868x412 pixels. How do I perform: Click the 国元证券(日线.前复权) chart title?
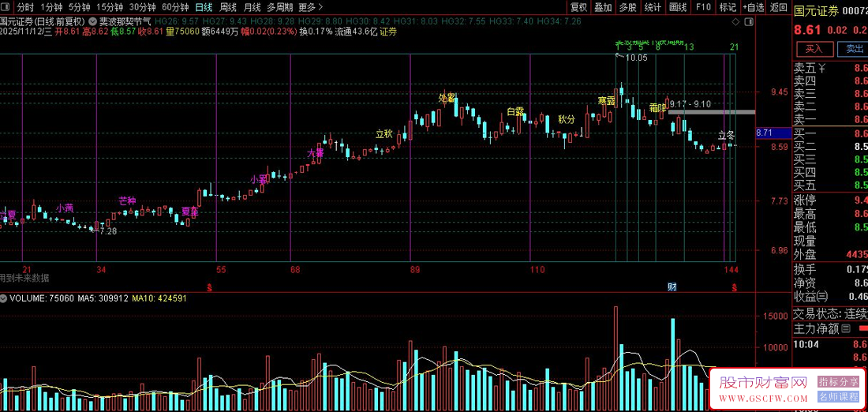tap(42, 21)
